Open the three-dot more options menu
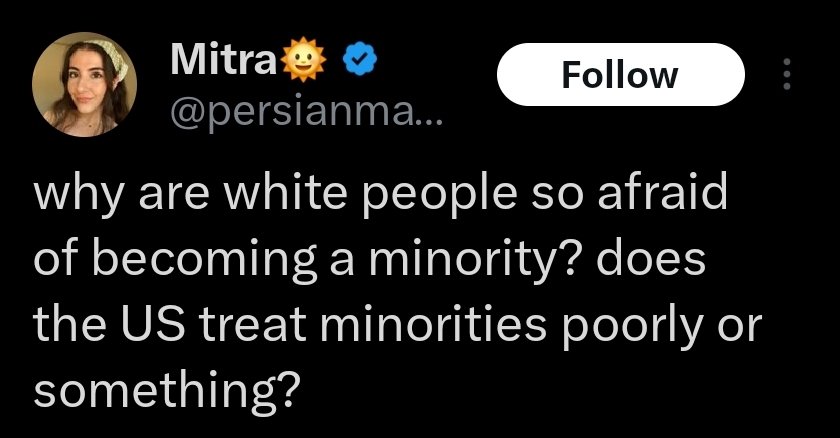This screenshot has width=840, height=438. pyautogui.click(x=786, y=74)
